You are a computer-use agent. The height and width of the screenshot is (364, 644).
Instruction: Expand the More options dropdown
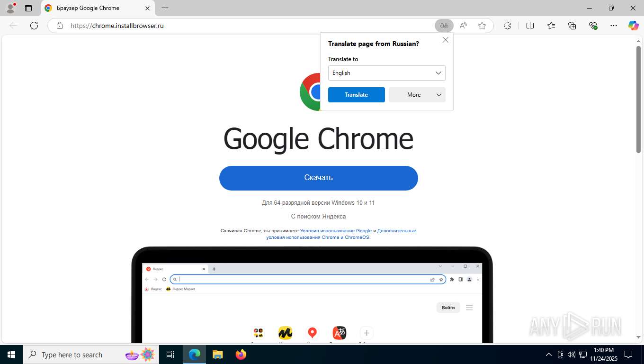click(x=417, y=95)
